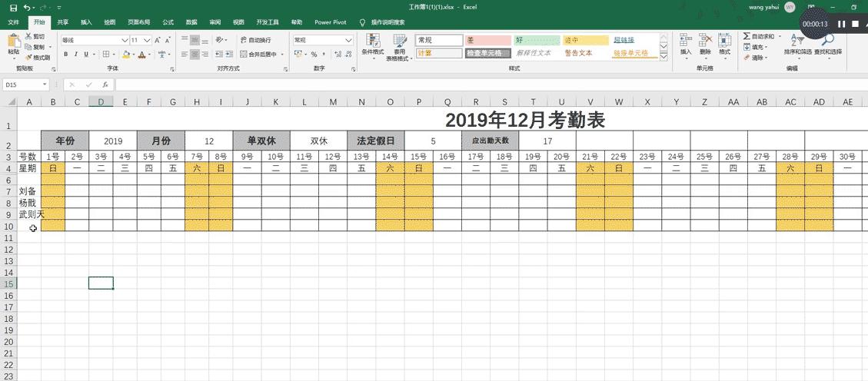Open 排序和筛选 (Sort & Filter) menu
Image resolution: width=868 pixels, height=381 pixels.
[x=797, y=45]
